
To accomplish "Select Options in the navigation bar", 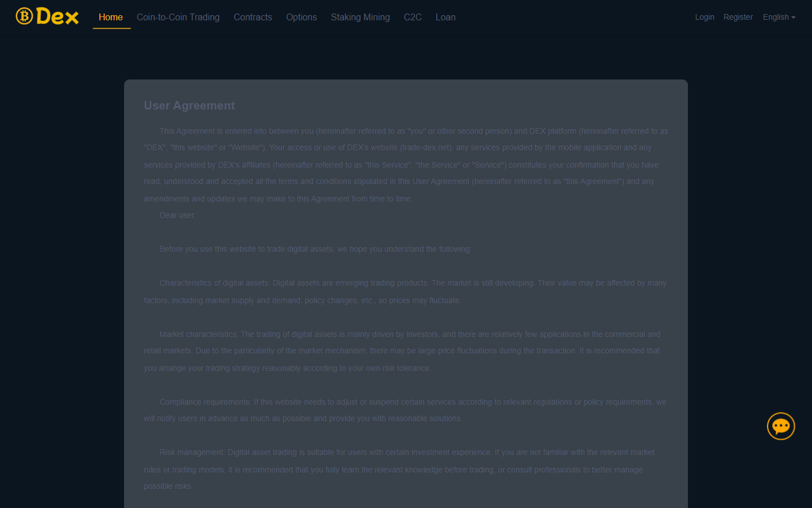I will pyautogui.click(x=302, y=17).
